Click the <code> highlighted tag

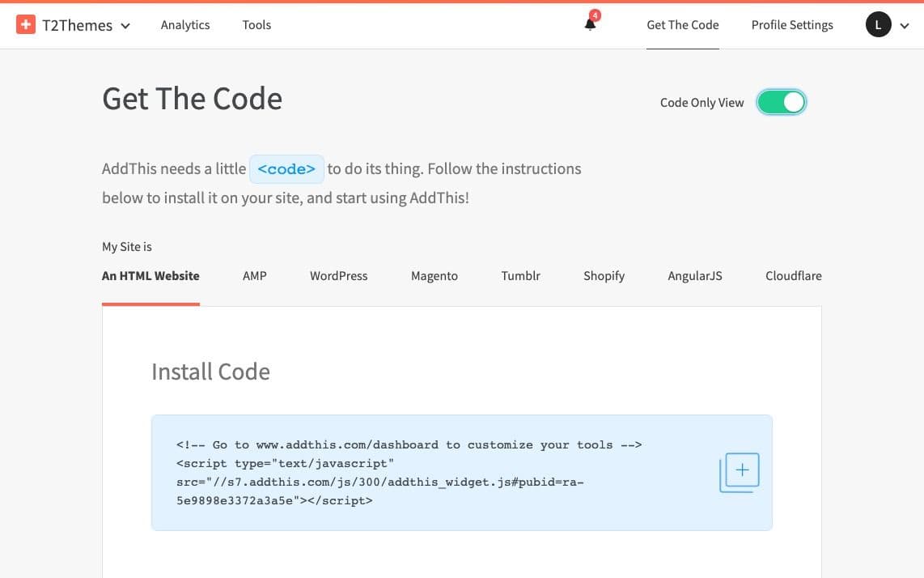(286, 169)
